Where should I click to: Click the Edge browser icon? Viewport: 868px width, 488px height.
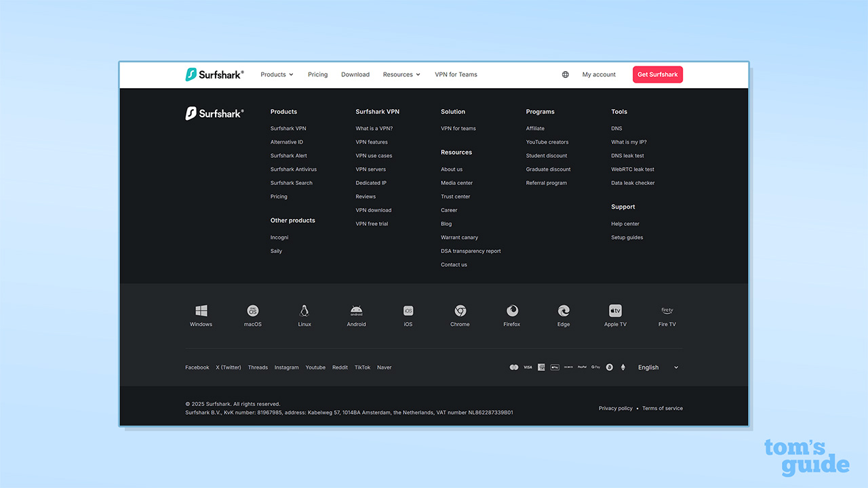[564, 311]
